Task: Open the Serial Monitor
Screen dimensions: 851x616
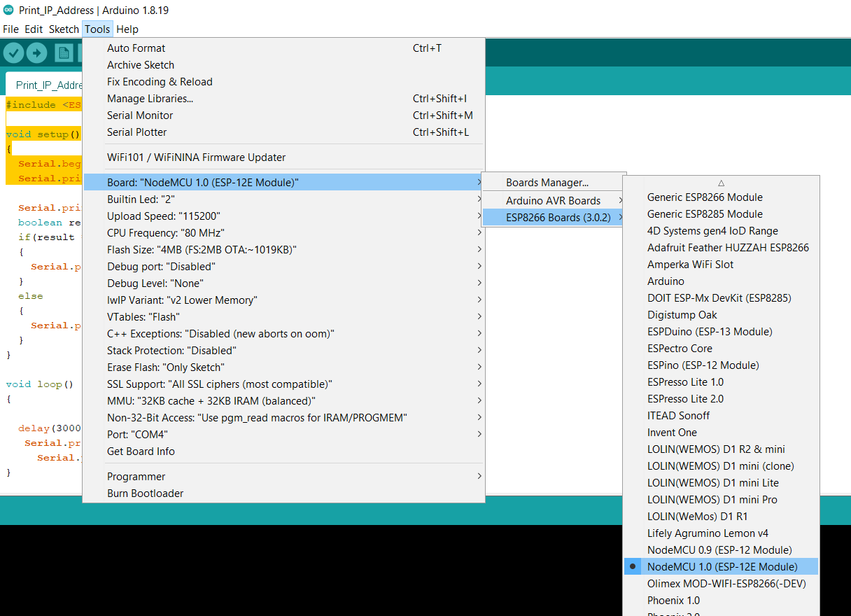Action: coord(283,115)
